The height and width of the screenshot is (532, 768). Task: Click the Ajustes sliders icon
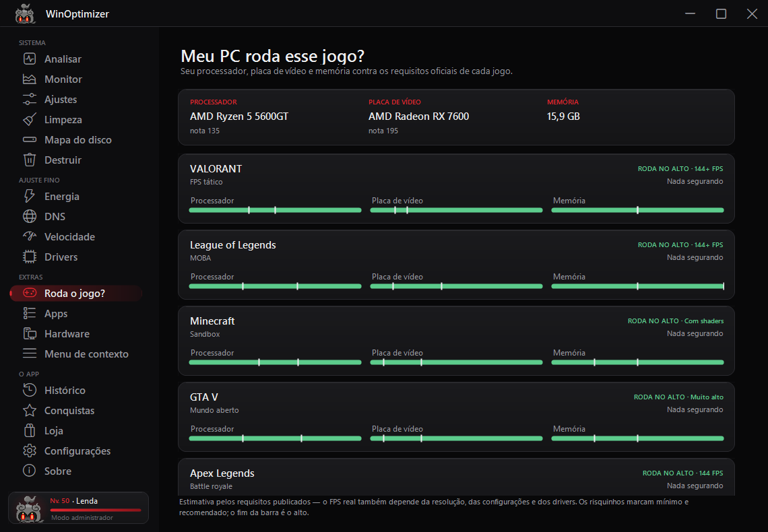point(30,100)
